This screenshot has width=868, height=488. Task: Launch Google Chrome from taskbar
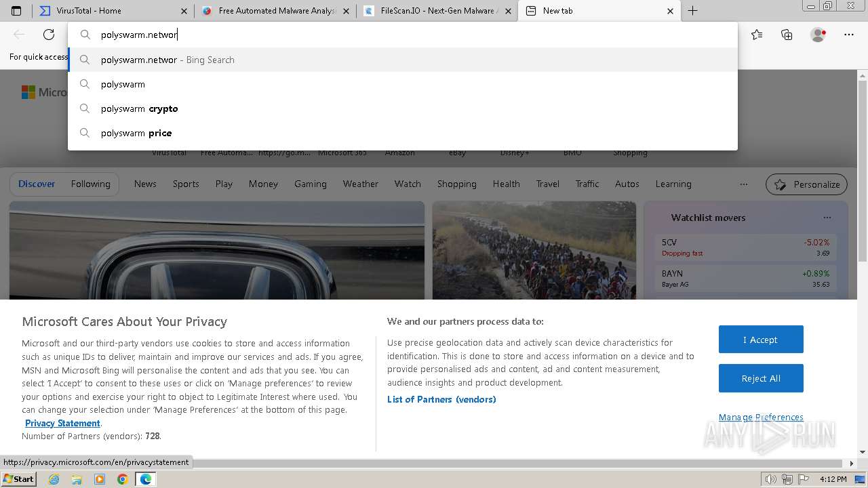(122, 479)
